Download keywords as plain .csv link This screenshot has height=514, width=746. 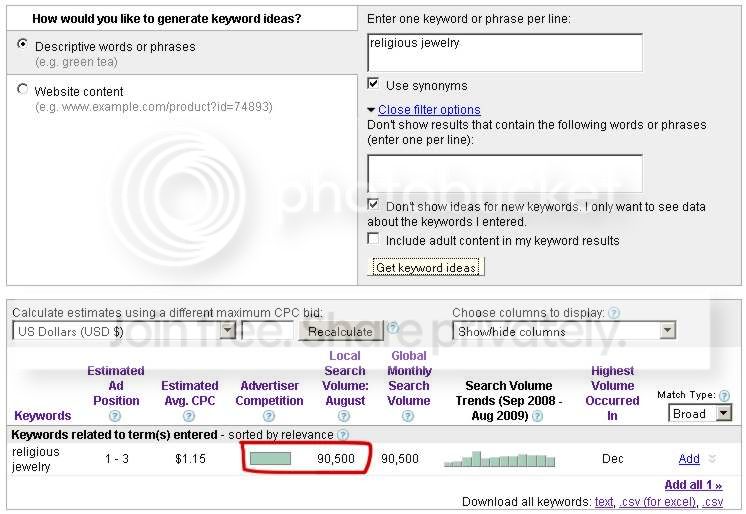tap(713, 502)
